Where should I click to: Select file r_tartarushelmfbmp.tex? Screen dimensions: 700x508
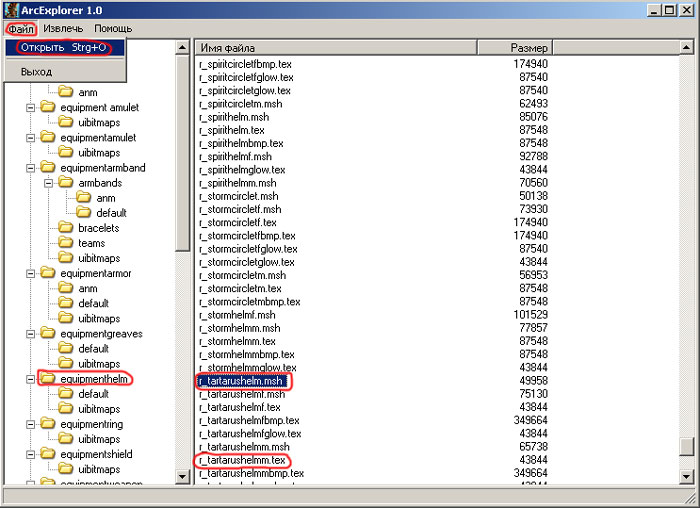pos(249,421)
